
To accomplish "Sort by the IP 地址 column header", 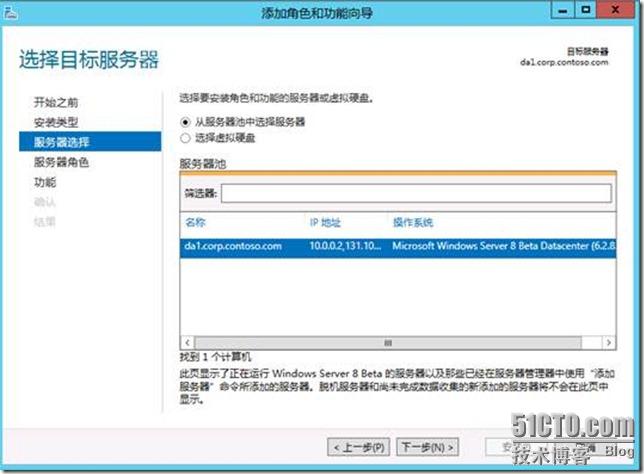I will [x=325, y=223].
